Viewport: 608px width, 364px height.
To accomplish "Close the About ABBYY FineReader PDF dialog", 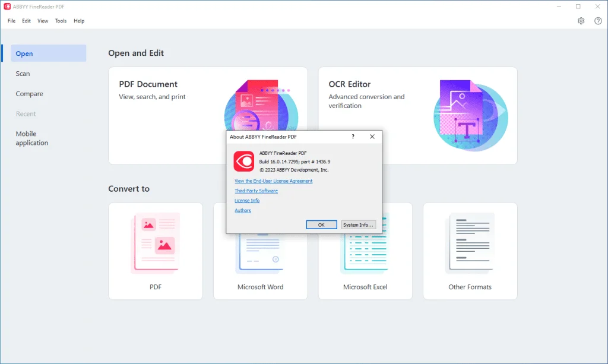I will (372, 137).
